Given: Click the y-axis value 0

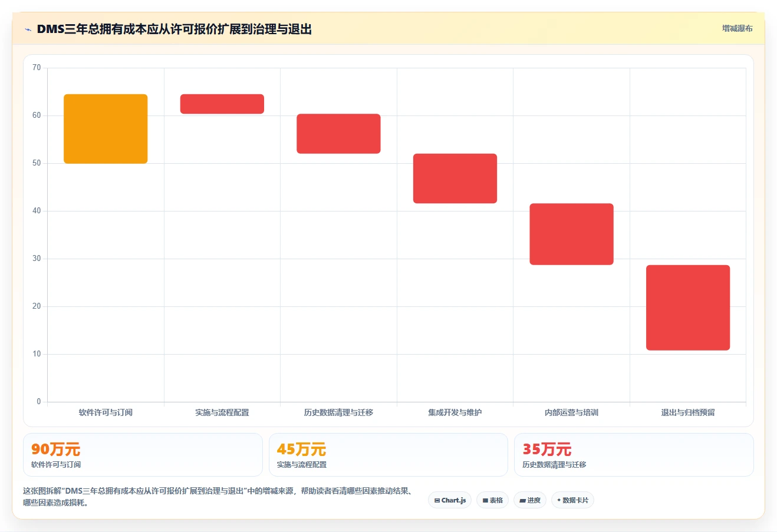Looking at the screenshot, I should coord(39,402).
